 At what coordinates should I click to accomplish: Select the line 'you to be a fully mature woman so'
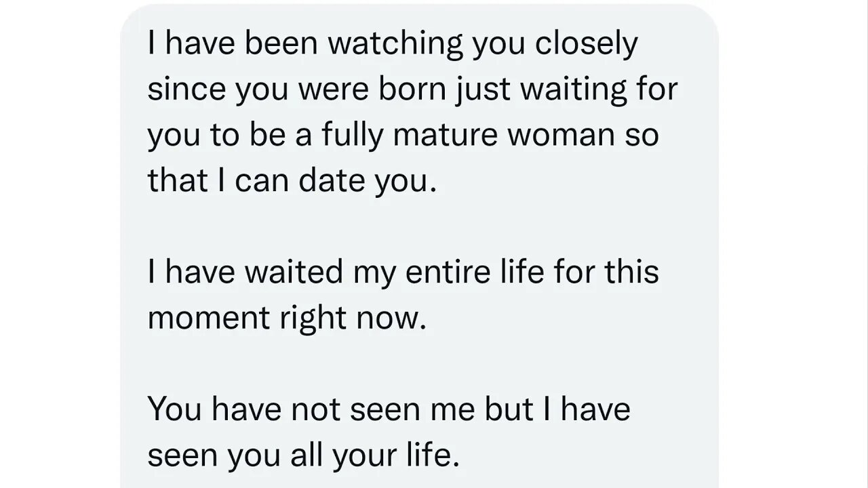403,136
